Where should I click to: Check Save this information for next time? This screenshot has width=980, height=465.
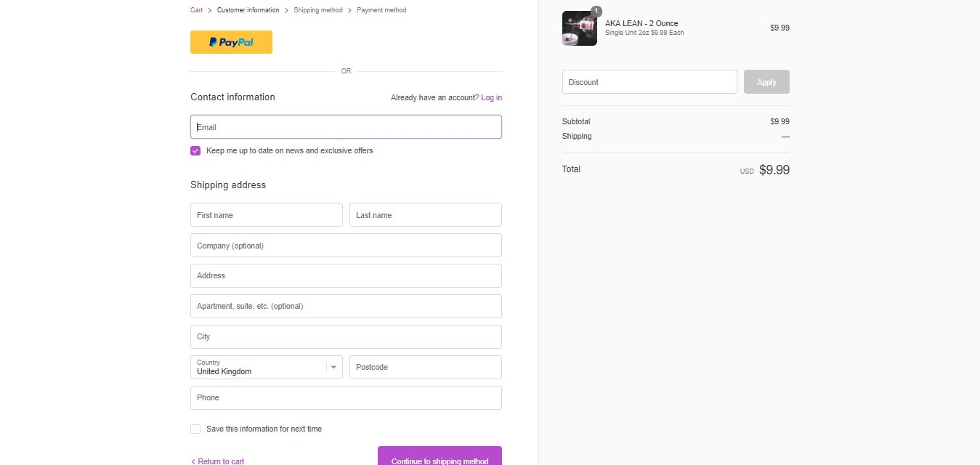coord(195,429)
